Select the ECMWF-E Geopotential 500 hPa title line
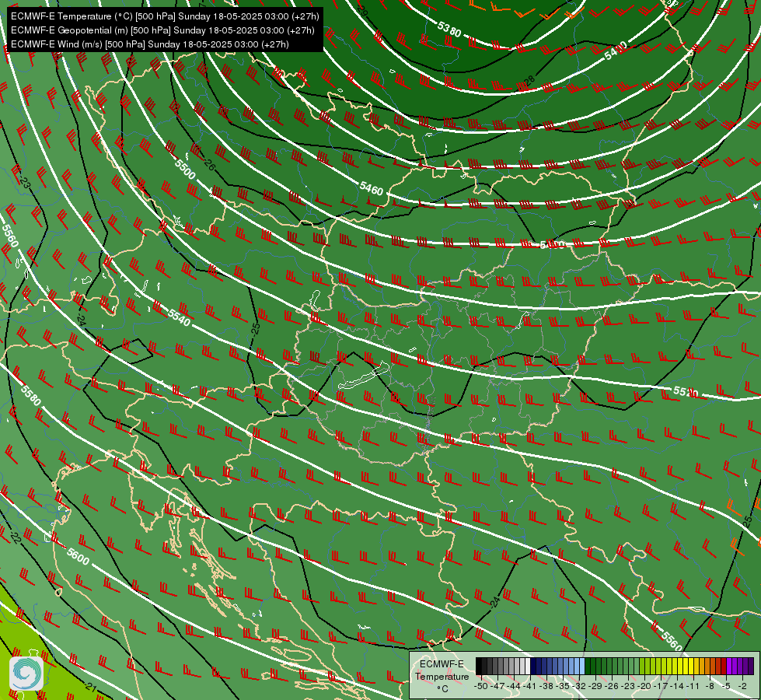This screenshot has width=761, height=700. [x=162, y=30]
